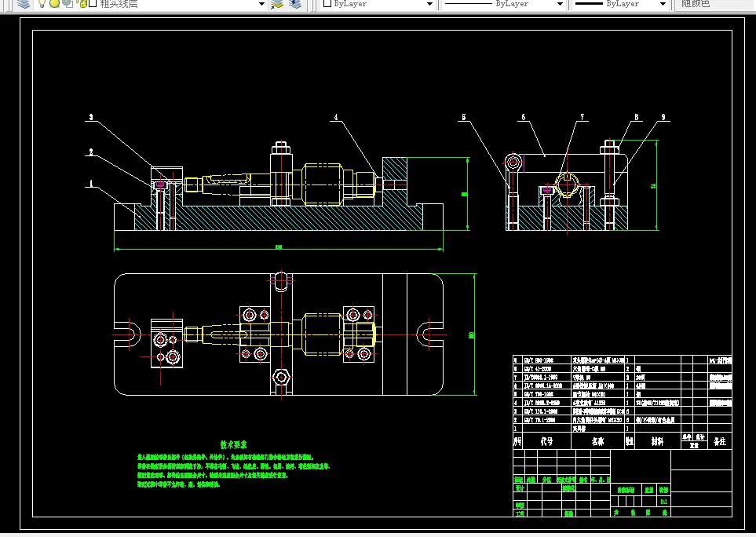
Task: Select balloon label 4 in front view
Action: pos(336,117)
